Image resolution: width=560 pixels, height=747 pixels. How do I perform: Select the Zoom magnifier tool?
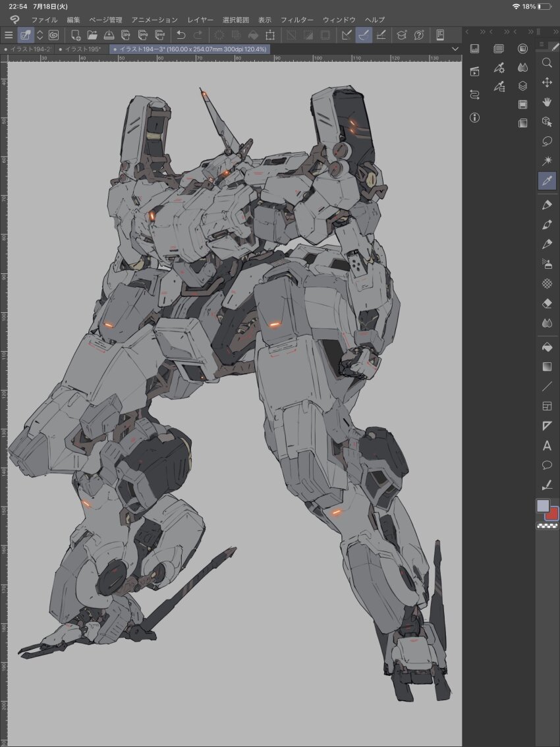(547, 63)
